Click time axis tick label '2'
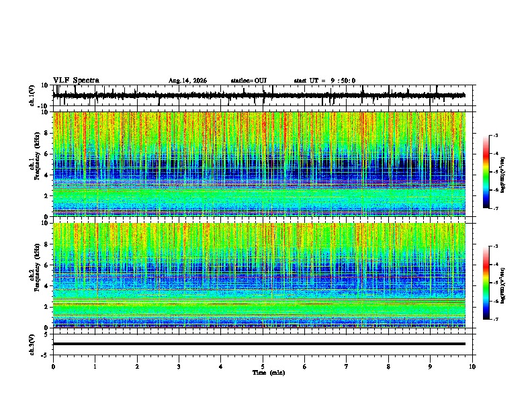 (137, 367)
